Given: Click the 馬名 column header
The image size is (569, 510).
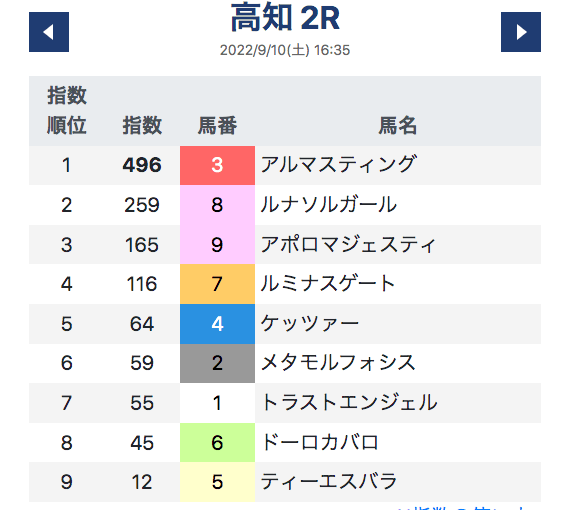Looking at the screenshot, I should point(398,126).
